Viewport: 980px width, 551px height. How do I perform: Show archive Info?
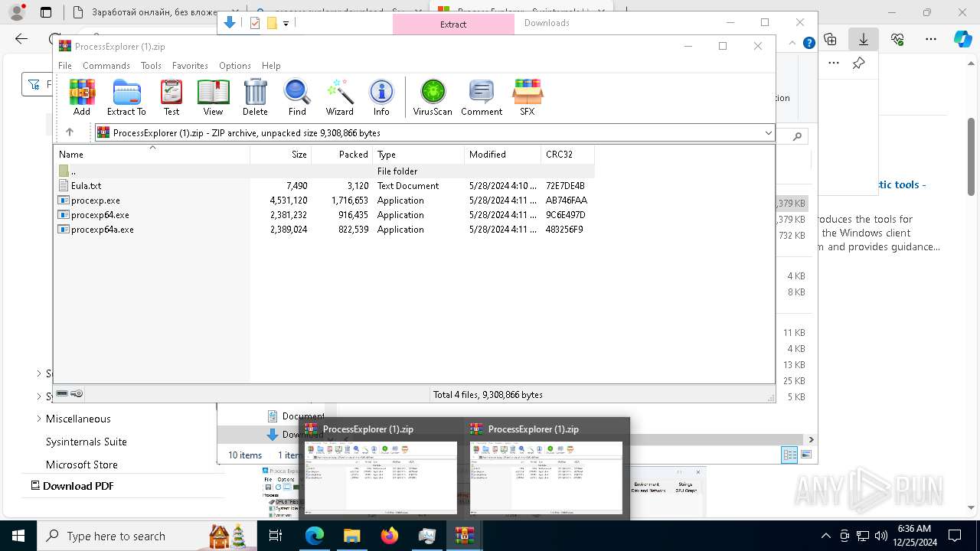381,97
